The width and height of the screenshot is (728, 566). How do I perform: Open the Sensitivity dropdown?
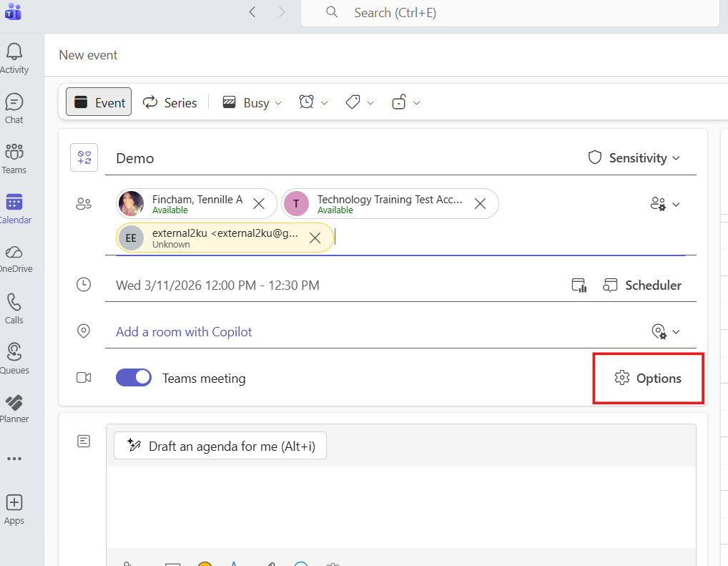point(634,158)
